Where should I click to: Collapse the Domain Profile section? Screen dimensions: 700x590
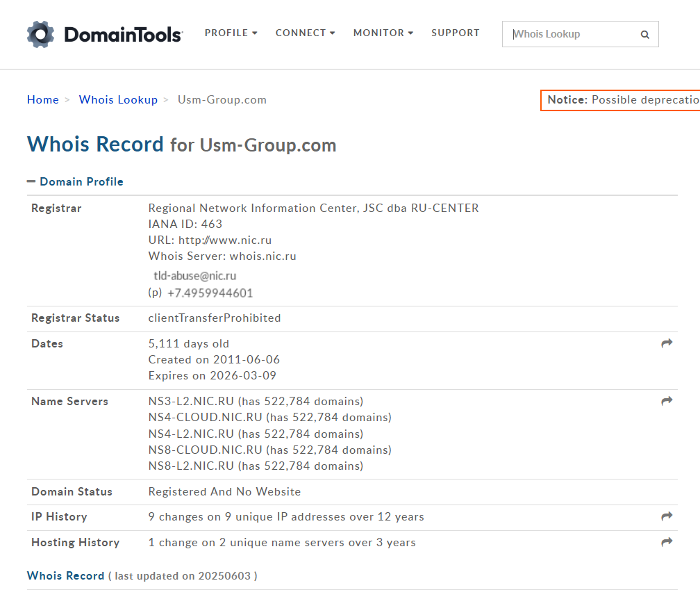pos(75,181)
